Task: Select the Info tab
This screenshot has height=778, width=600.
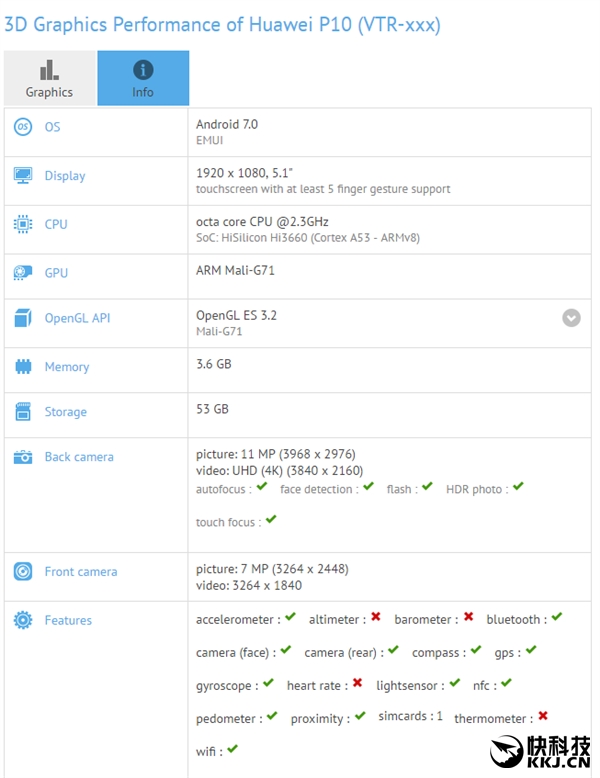Action: [143, 78]
